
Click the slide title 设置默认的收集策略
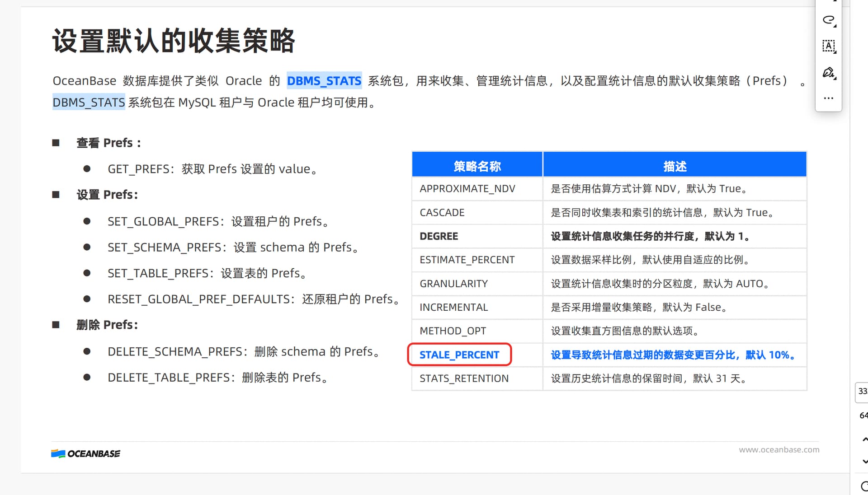pos(174,41)
